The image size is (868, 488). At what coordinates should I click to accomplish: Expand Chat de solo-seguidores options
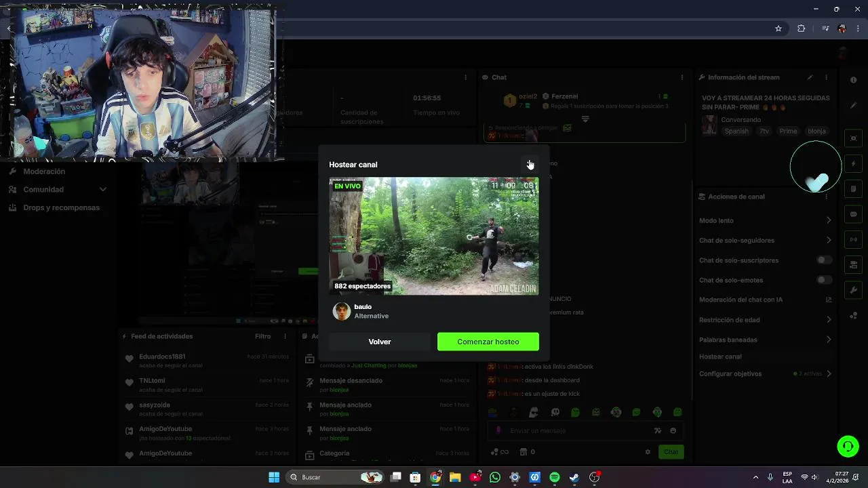pyautogui.click(x=828, y=240)
